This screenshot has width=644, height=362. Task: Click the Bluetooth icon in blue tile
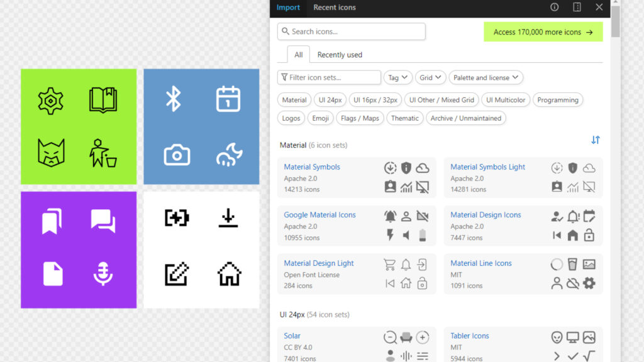[174, 99]
